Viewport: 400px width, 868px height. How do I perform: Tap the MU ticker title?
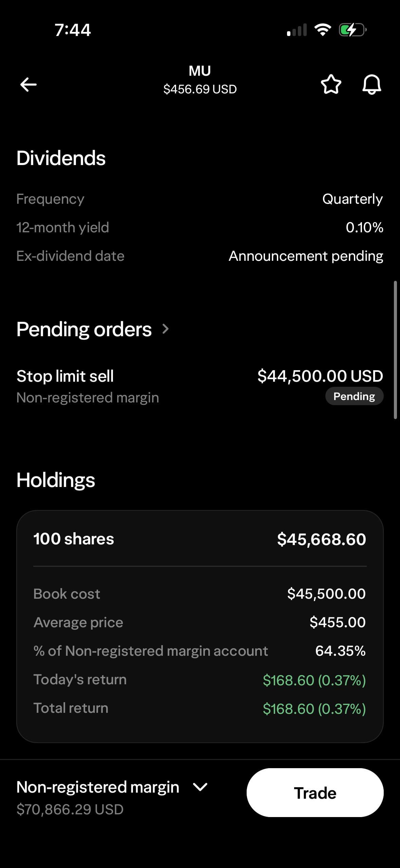200,71
